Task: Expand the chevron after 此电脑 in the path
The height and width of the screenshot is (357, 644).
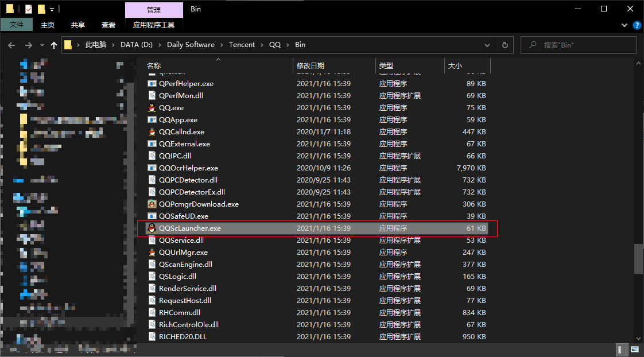Action: [x=113, y=45]
